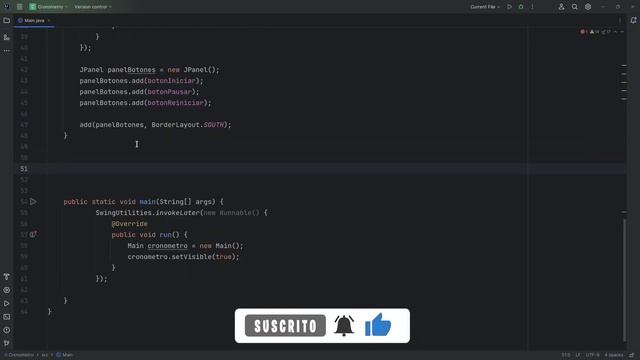Place cursor on 'JPanel panelBotones = new JPanel();'
This screenshot has width=640, height=360.
coord(149,70)
